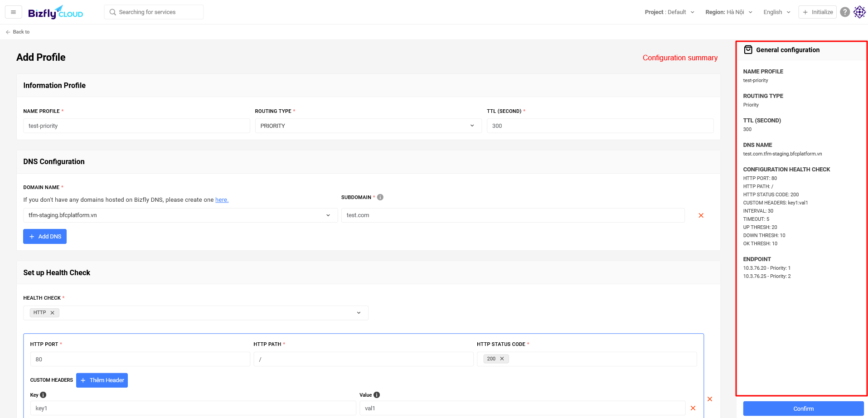Click 'HTTP STATUS CODE: 200' summary text
The width and height of the screenshot is (868, 418).
tap(771, 194)
